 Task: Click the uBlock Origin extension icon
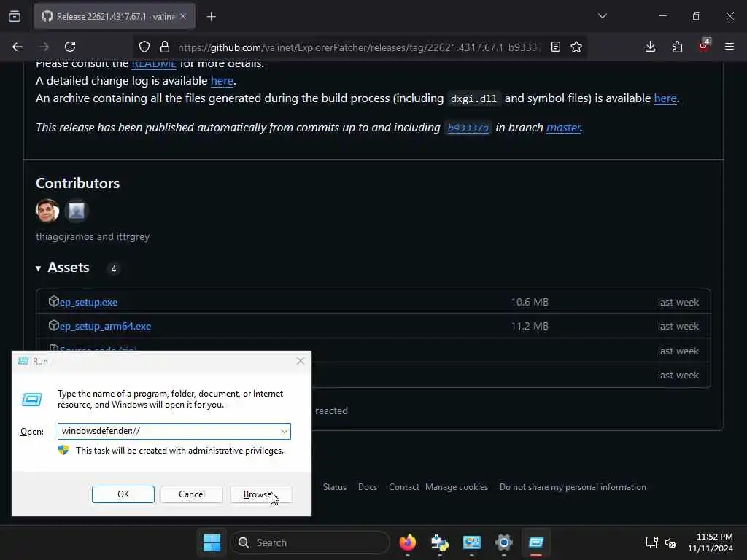point(704,46)
